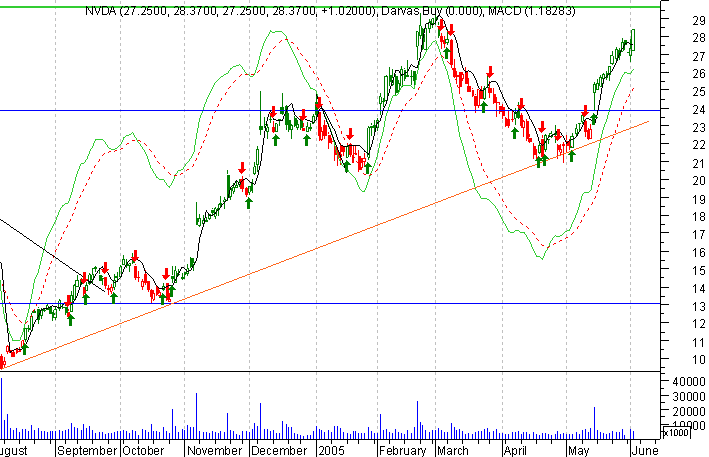
Task: Select the May label on the date axis
Action: (579, 451)
